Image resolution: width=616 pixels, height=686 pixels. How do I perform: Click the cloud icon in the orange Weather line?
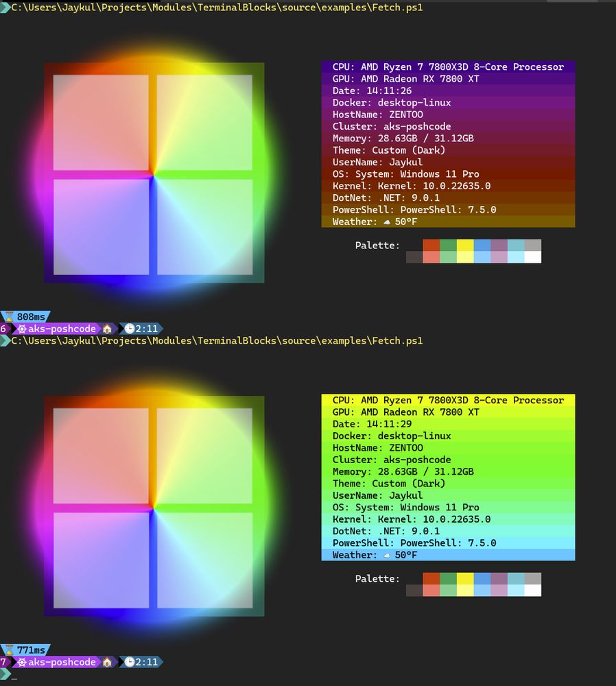point(387,222)
